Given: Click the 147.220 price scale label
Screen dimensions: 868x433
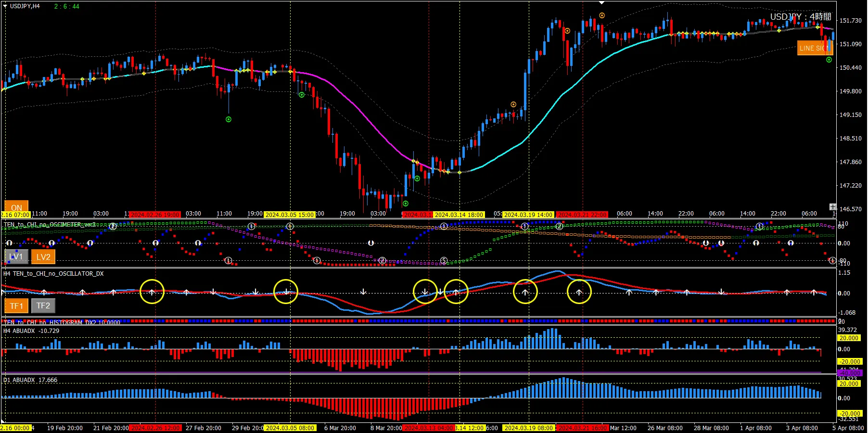Looking at the screenshot, I should coord(851,186).
